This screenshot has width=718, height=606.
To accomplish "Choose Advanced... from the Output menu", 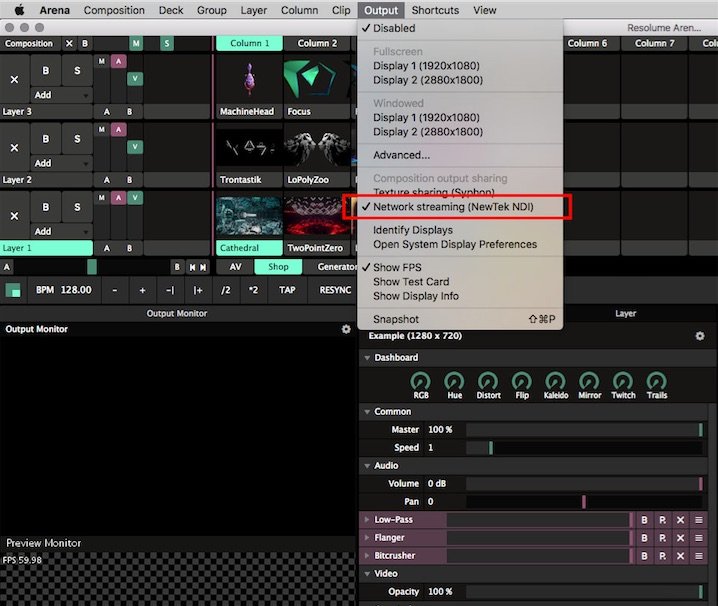I will 401,155.
